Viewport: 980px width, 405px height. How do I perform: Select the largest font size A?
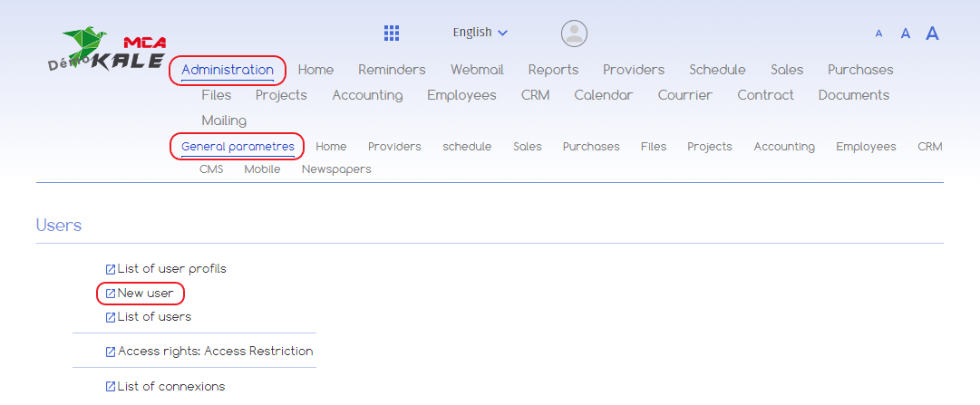(932, 34)
